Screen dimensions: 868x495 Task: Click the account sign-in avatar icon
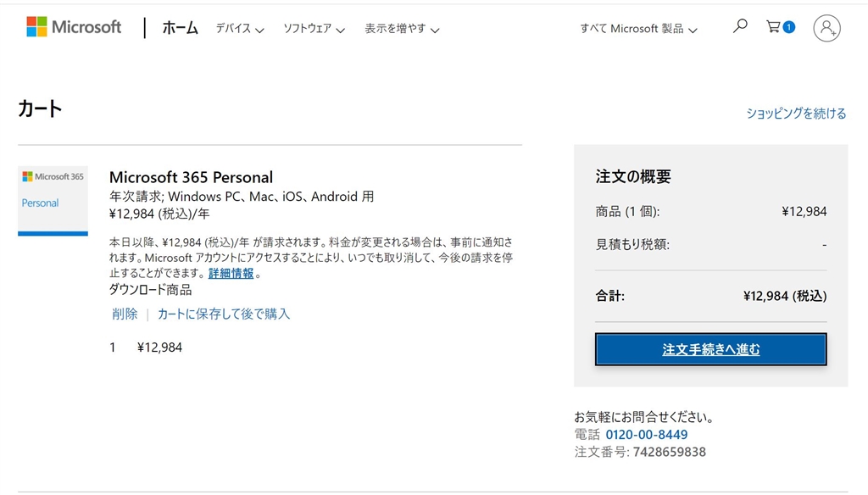click(826, 28)
